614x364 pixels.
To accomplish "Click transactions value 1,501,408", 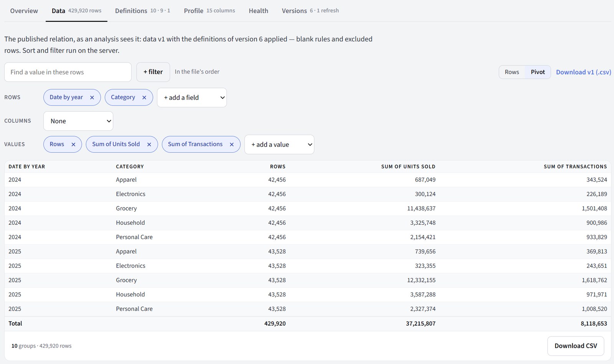I will coord(594,209).
